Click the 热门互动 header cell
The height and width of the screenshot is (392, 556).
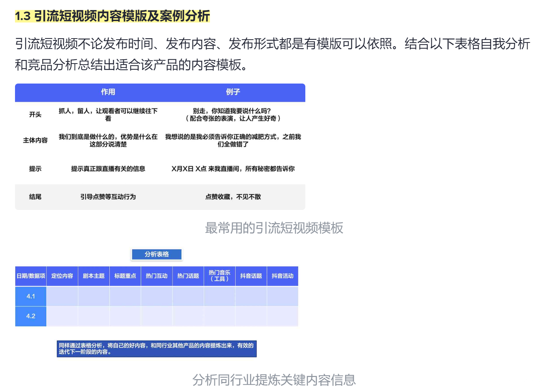(x=156, y=276)
